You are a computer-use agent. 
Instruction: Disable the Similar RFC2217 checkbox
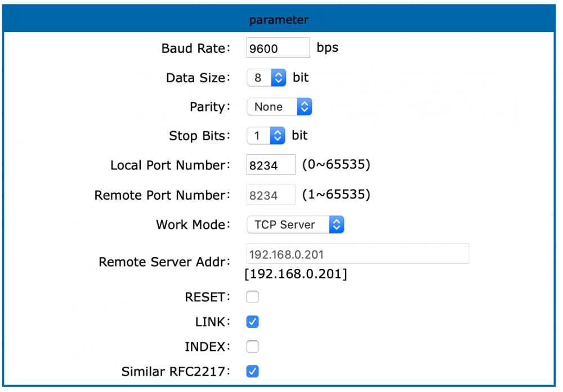pos(252,371)
